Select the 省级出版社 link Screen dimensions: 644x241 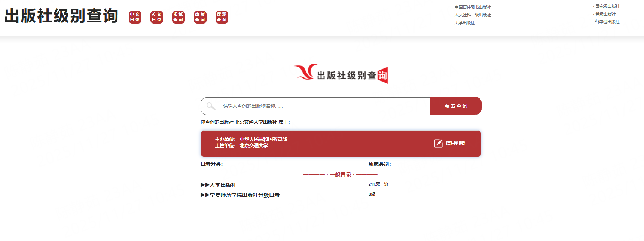coord(605,14)
